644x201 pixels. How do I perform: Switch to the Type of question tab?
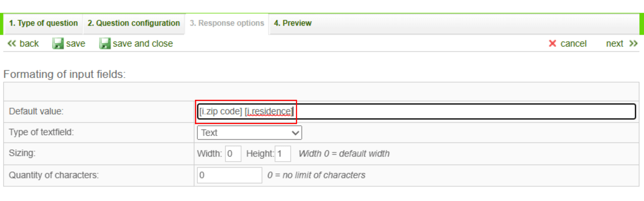click(x=43, y=23)
